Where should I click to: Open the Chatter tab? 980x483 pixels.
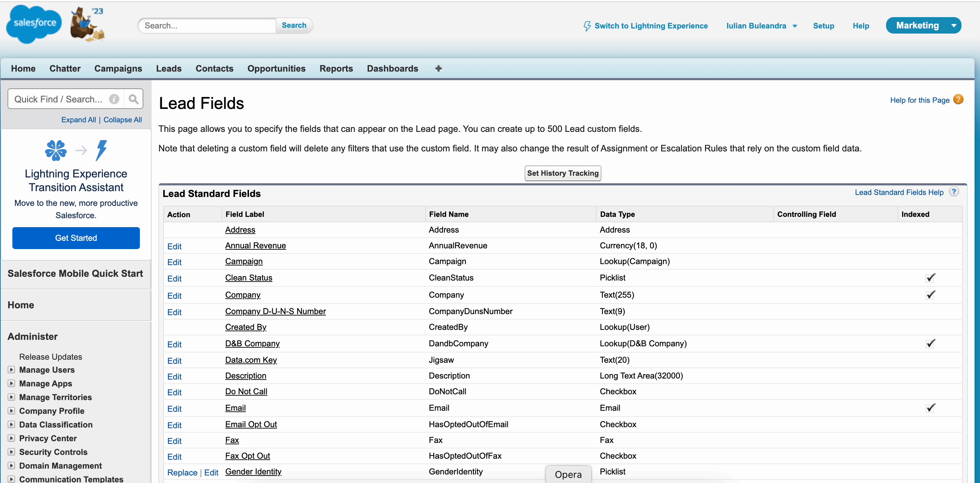65,69
